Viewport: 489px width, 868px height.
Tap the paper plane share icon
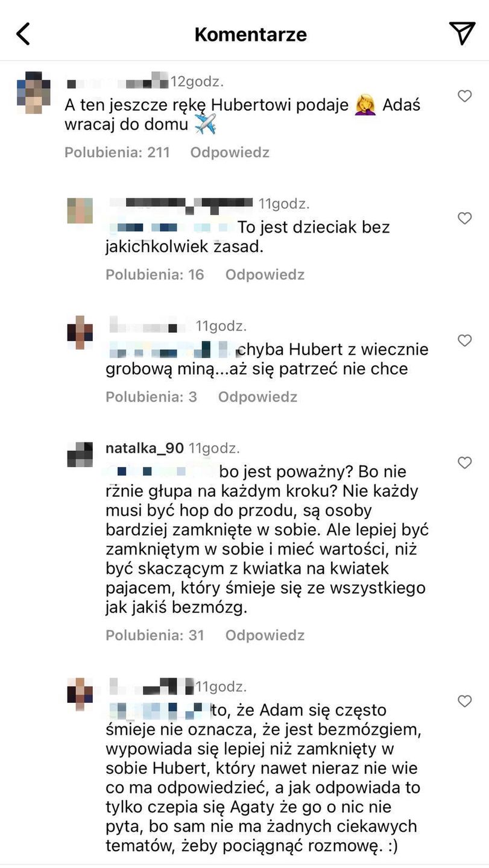(x=462, y=34)
